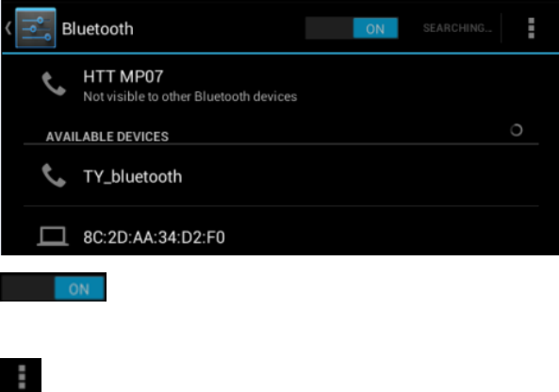Tap the phone icon next to HTT MP07
559x392 pixels.
[54, 84]
